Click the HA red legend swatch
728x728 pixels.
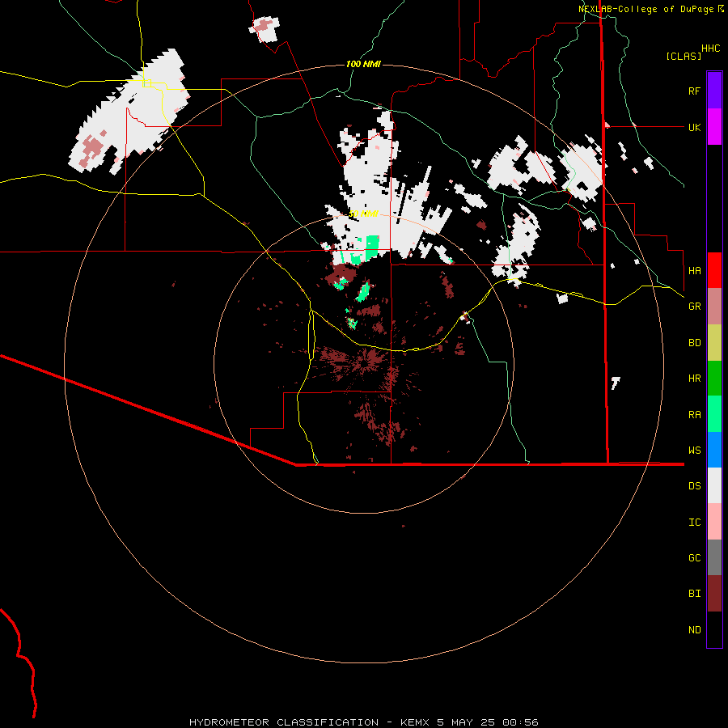coord(714,270)
